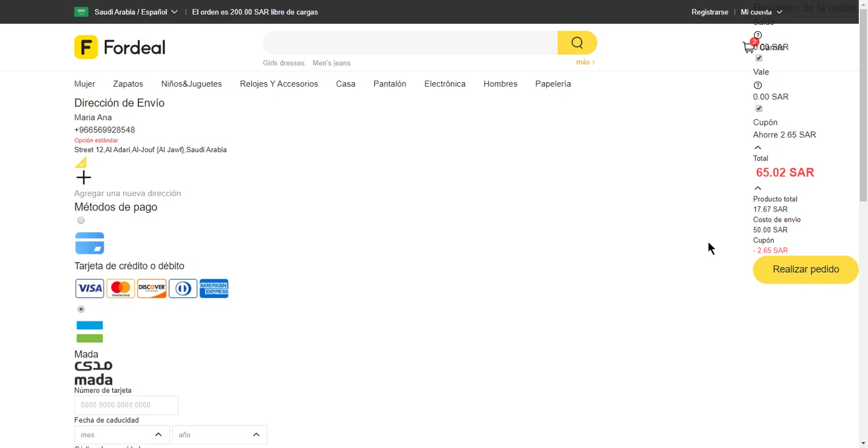Click the Registrarse link

tap(710, 12)
